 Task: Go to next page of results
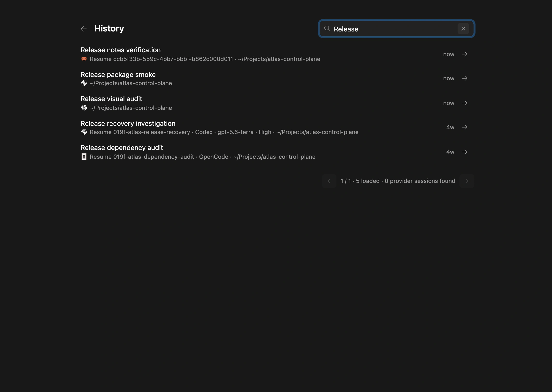pyautogui.click(x=467, y=181)
